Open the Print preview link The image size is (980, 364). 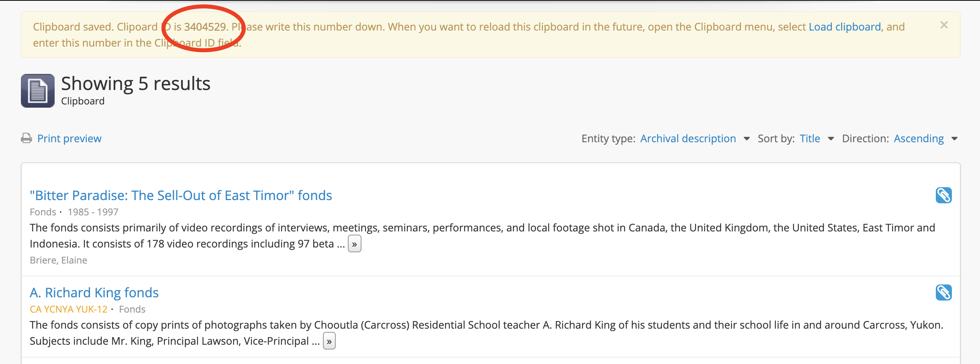pos(69,139)
